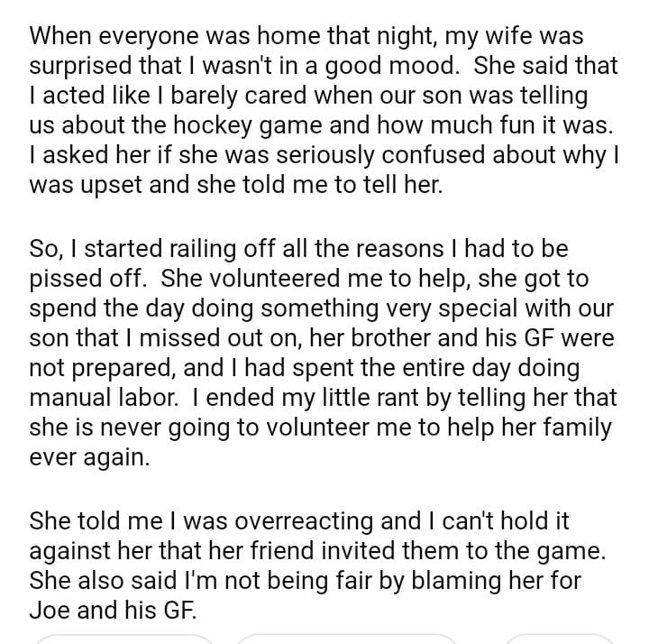Click the middle pill button at the bottom
Viewport: 649px width, 644px height.
(x=347, y=638)
